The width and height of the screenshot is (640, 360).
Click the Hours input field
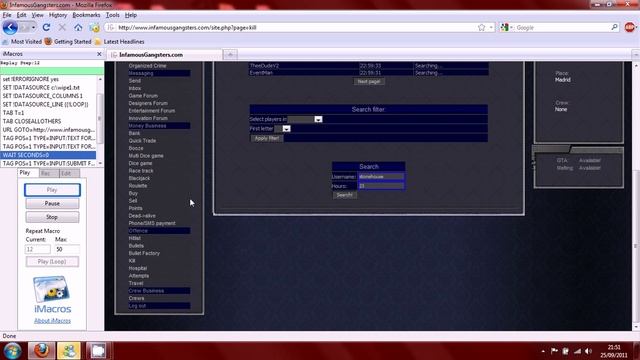point(381,186)
